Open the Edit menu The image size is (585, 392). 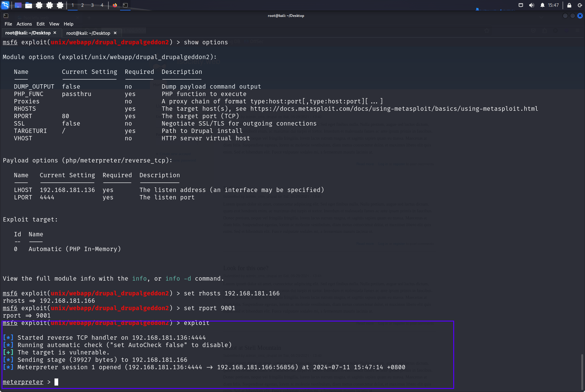(41, 24)
